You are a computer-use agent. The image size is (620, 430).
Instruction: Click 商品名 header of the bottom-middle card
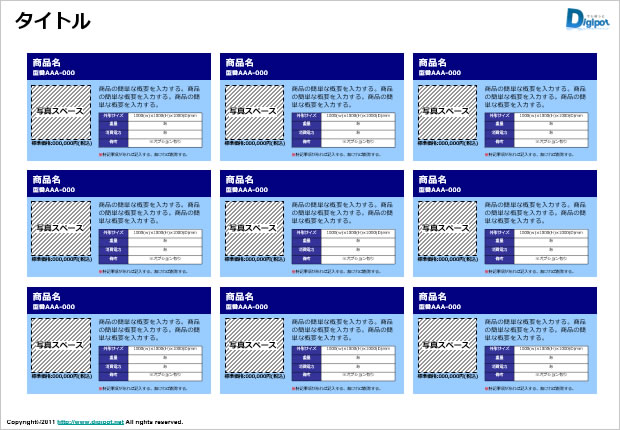241,296
